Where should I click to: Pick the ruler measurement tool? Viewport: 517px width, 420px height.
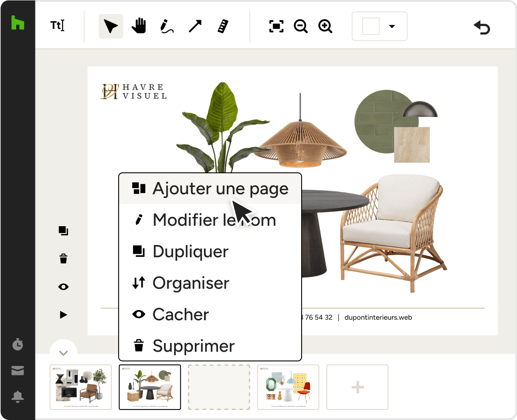[223, 26]
